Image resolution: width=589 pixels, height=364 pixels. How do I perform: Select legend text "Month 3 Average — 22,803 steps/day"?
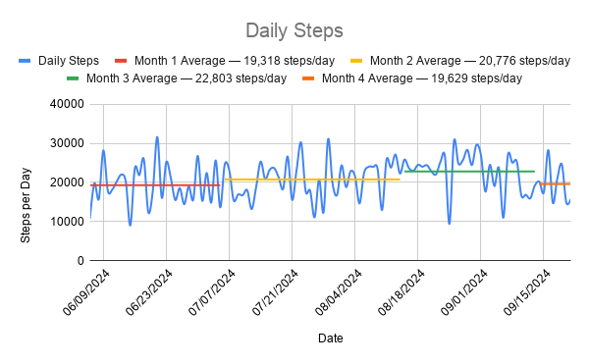tap(187, 78)
